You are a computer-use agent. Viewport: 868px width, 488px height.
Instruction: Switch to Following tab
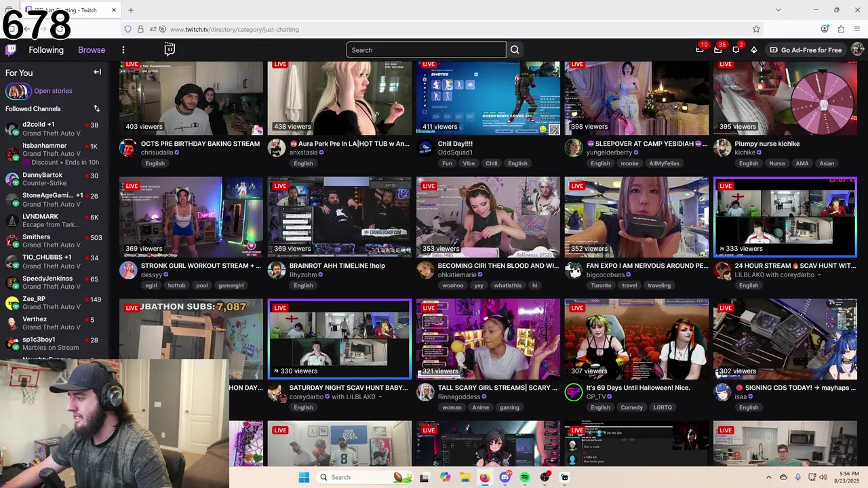point(46,49)
